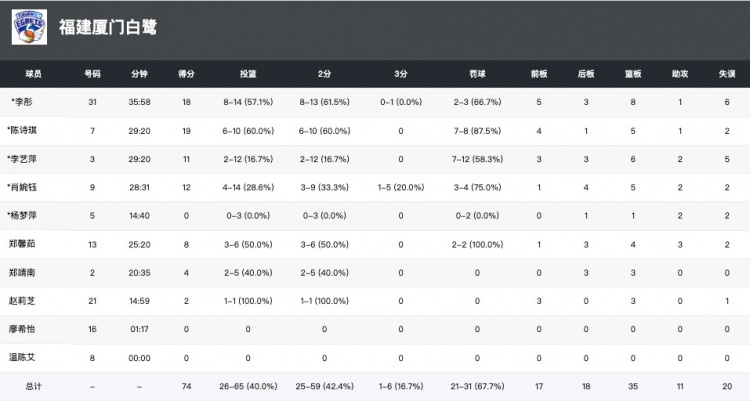Click the 篮板 column header

[x=632, y=74]
